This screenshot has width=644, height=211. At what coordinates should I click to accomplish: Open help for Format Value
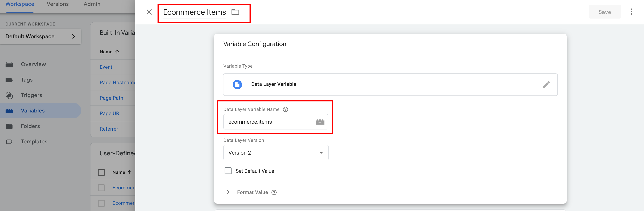274,192
